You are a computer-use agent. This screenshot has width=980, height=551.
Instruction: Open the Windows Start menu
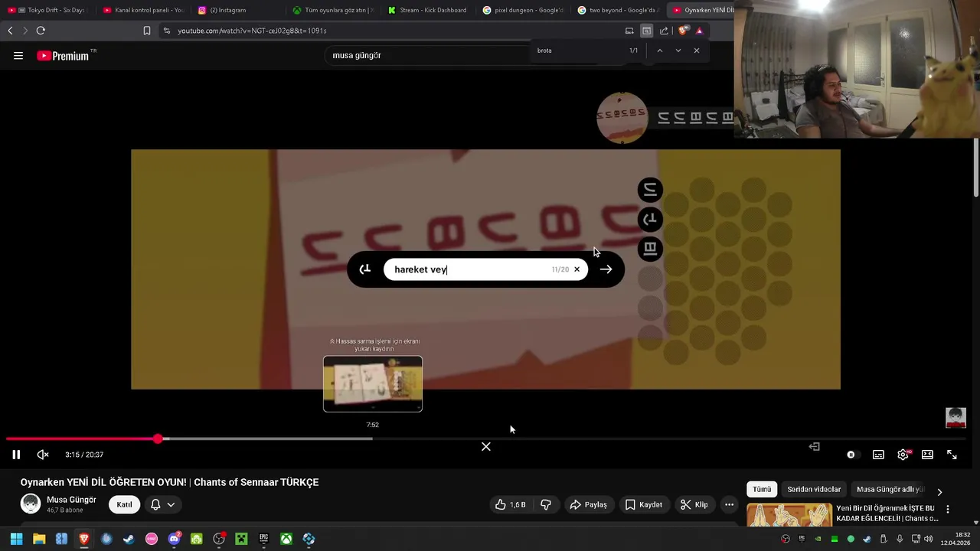point(16,539)
